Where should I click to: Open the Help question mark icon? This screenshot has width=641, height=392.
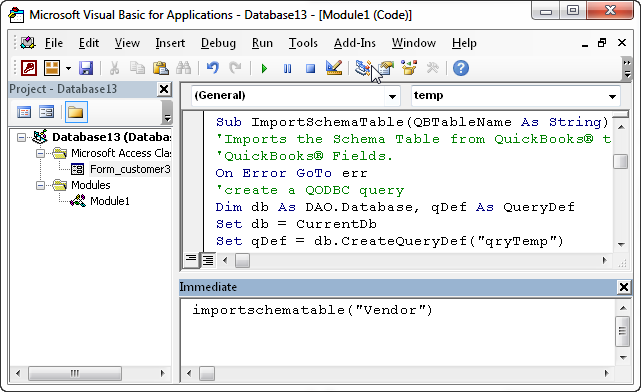[x=461, y=68]
